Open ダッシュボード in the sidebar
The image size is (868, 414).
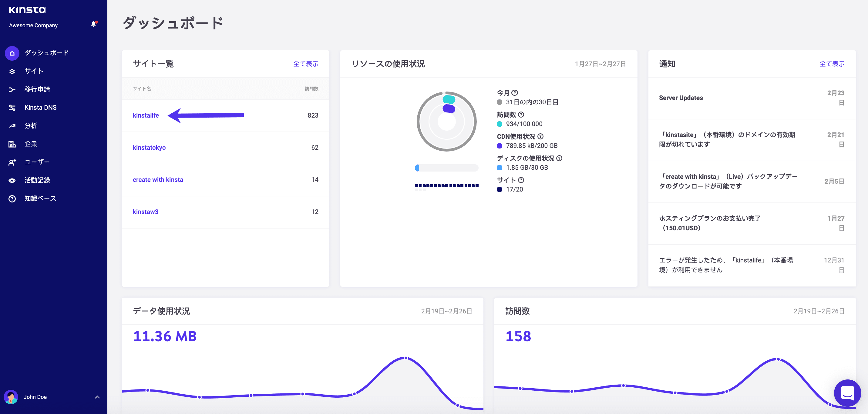pos(46,53)
